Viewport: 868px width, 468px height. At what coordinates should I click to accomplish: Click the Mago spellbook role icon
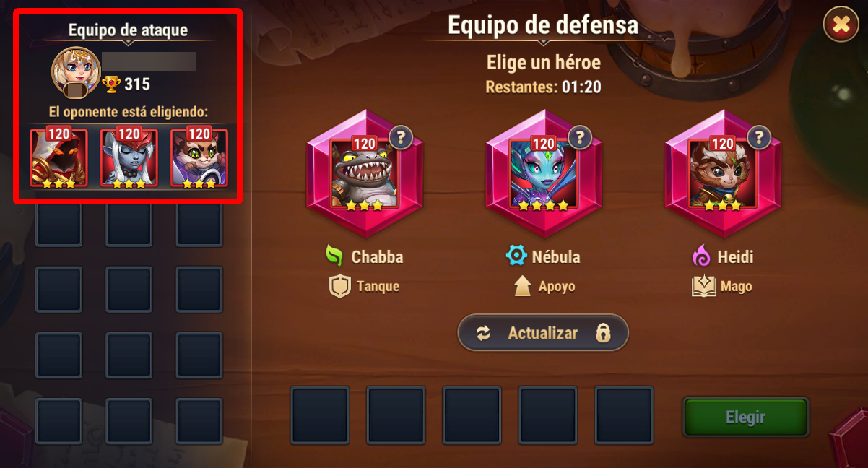[704, 287]
